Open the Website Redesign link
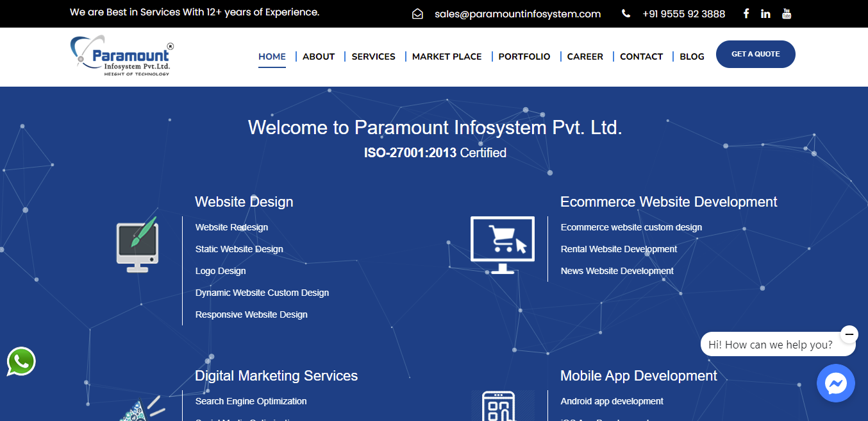This screenshot has width=868, height=421. point(232,227)
